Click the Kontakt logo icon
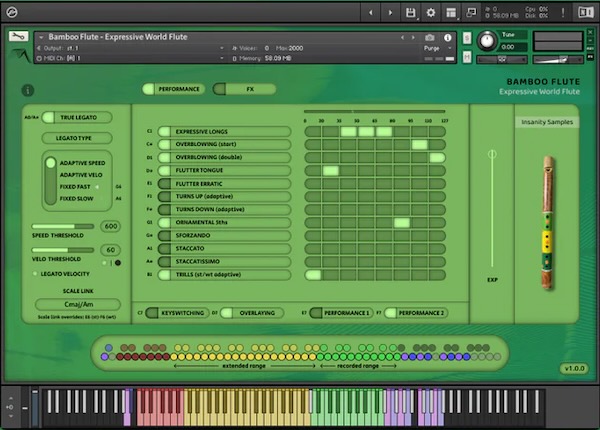This screenshot has width=600, height=430. [x=11, y=12]
